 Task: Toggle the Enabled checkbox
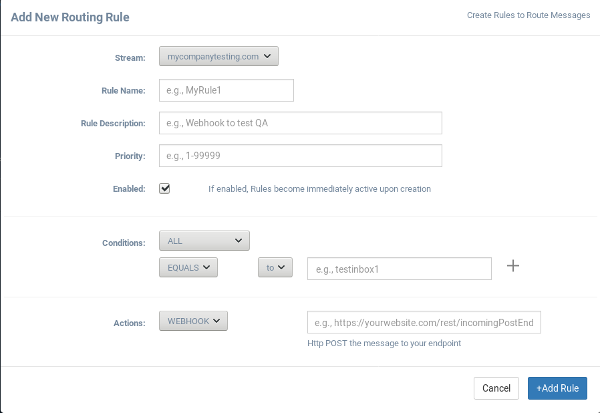coord(165,188)
